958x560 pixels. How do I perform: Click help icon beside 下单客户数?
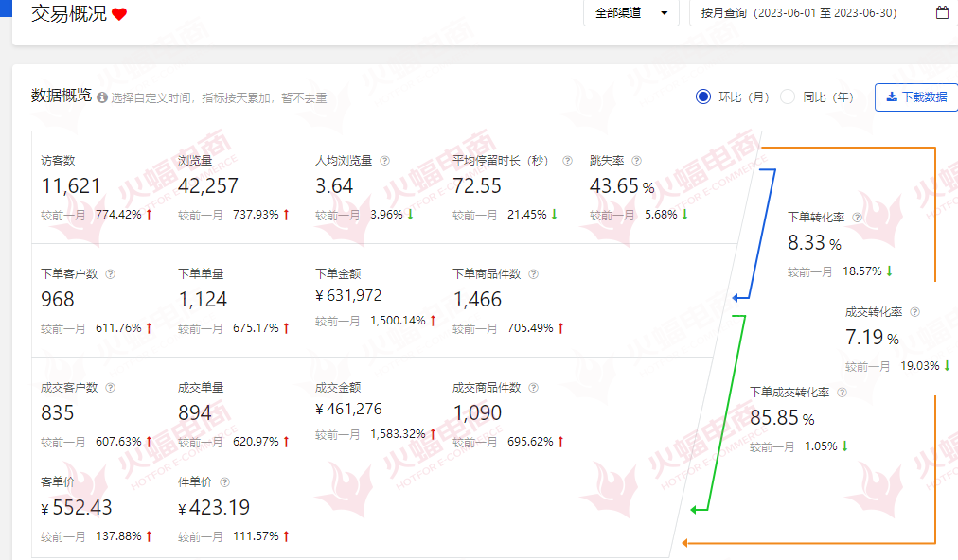110,274
